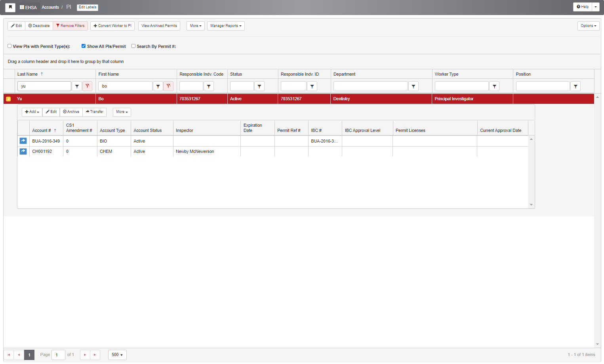Archive the selected account
604x364 pixels.
point(71,112)
